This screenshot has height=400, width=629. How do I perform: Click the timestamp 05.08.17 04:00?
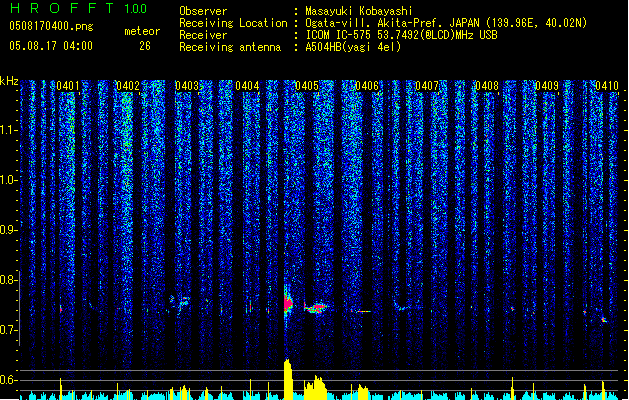pos(51,46)
